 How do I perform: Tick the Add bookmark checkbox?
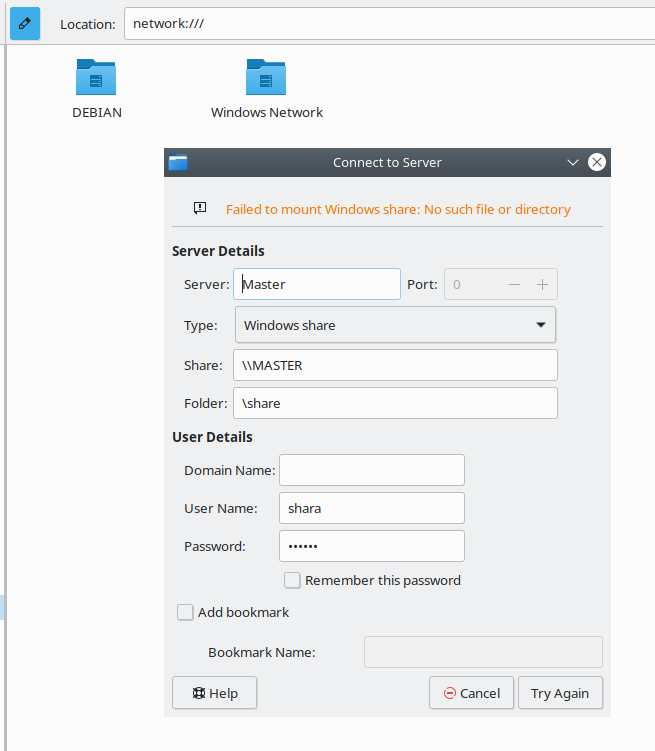click(185, 613)
